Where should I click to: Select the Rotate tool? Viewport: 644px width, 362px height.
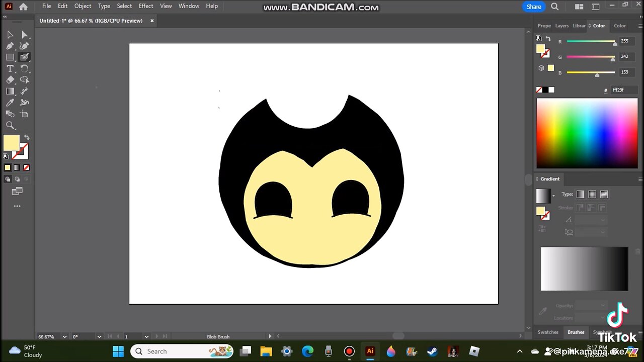point(24,68)
